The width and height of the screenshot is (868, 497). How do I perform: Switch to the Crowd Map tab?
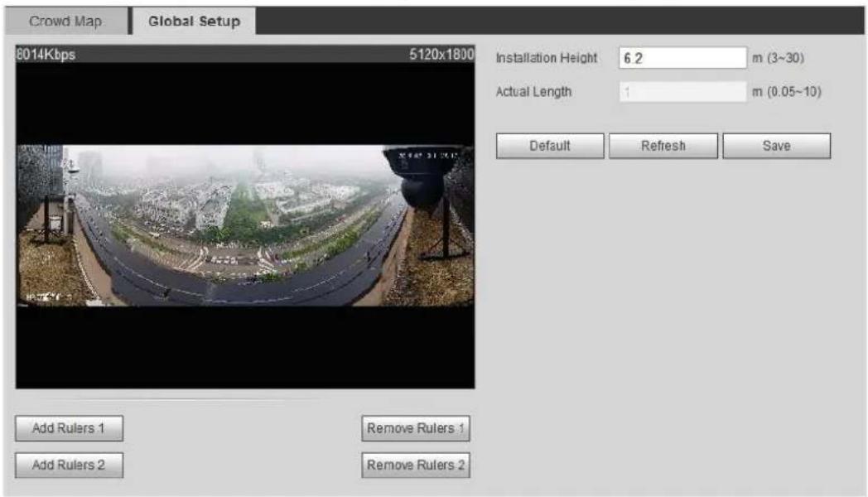[x=65, y=21]
